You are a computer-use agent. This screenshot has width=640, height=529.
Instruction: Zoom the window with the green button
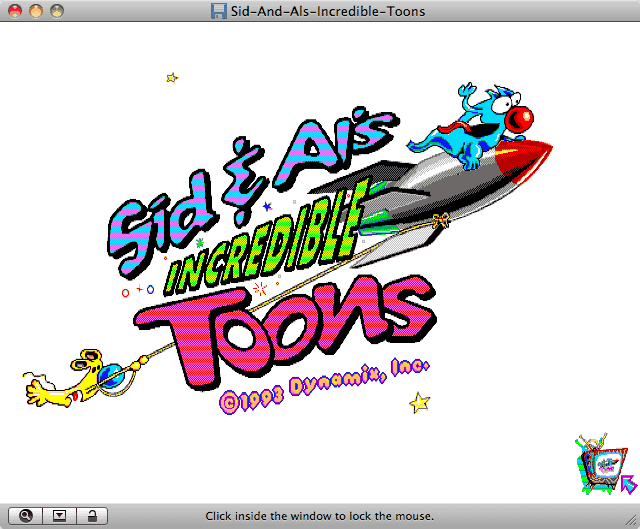[x=57, y=11]
